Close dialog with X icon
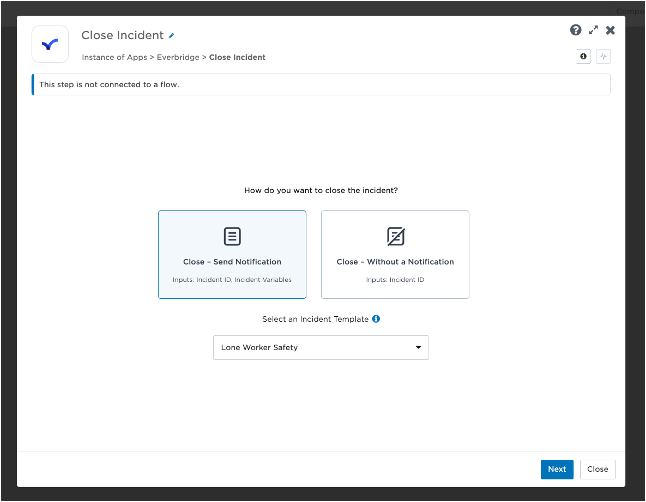646x502 pixels. coord(610,31)
